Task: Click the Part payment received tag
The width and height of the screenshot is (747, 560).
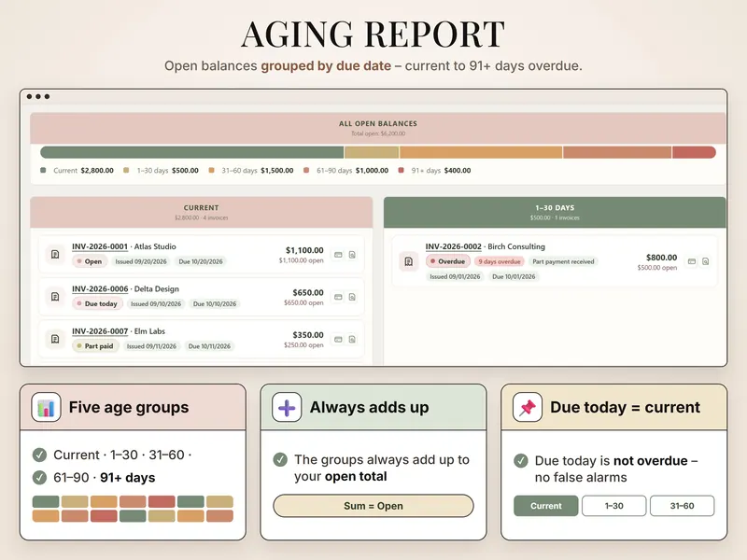Action: pos(563,261)
